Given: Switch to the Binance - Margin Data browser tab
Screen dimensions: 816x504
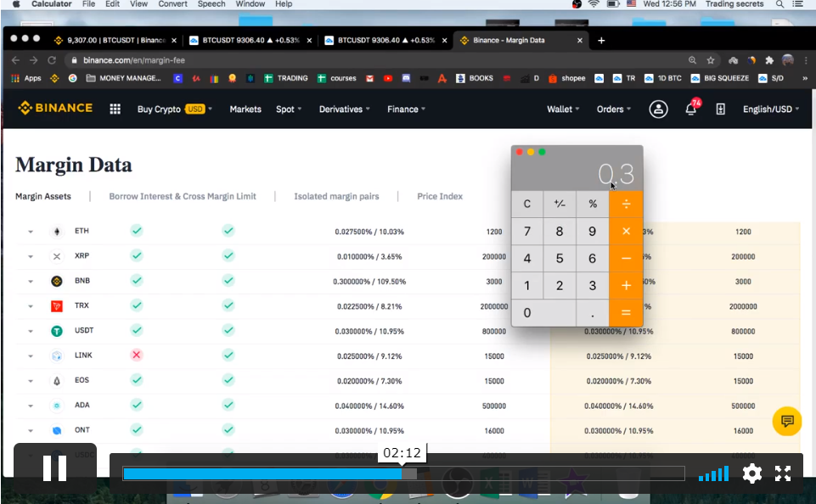Looking at the screenshot, I should click(521, 40).
